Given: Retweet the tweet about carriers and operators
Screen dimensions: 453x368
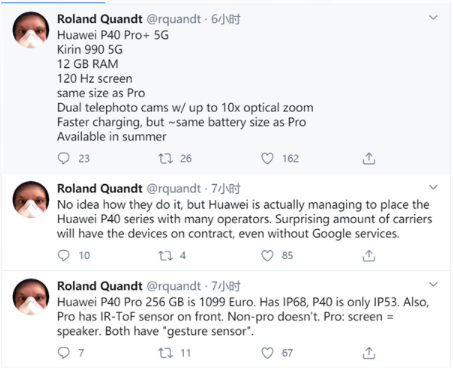Looking at the screenshot, I should point(165,256).
